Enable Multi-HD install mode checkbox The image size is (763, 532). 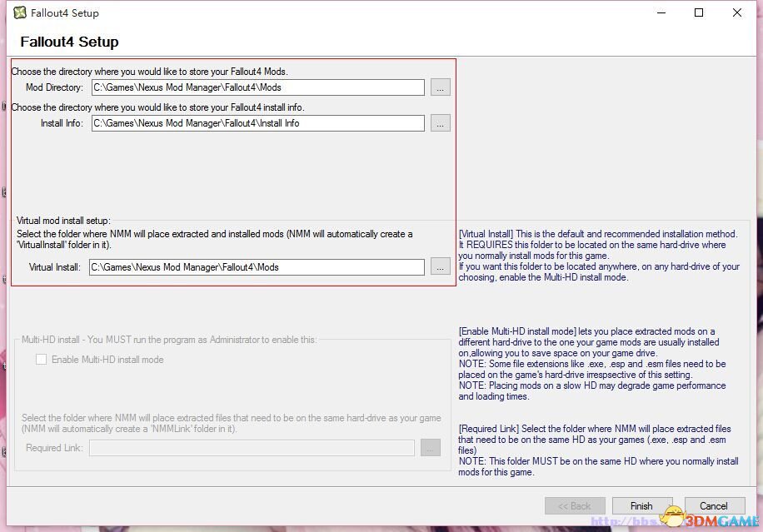[41, 360]
